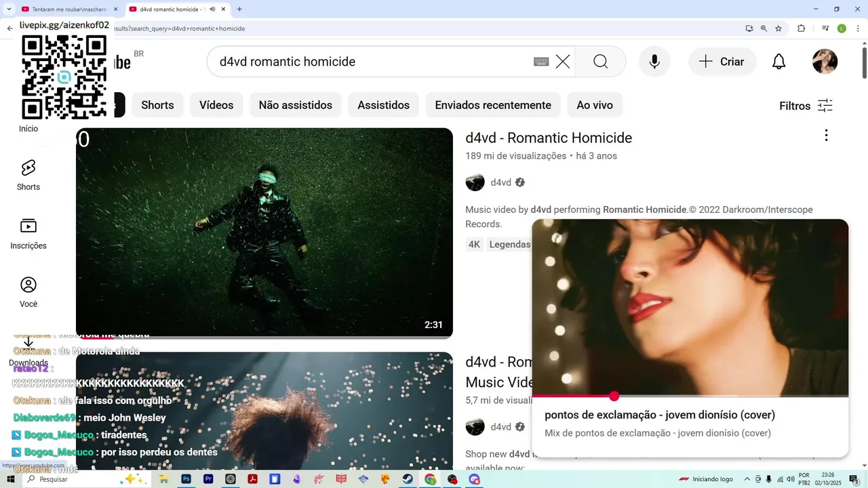Click the 4K badge on first result
This screenshot has width=868, height=488.
(474, 245)
